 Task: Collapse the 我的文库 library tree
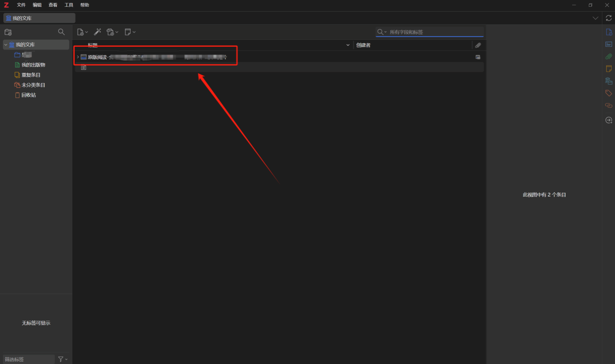(6, 45)
